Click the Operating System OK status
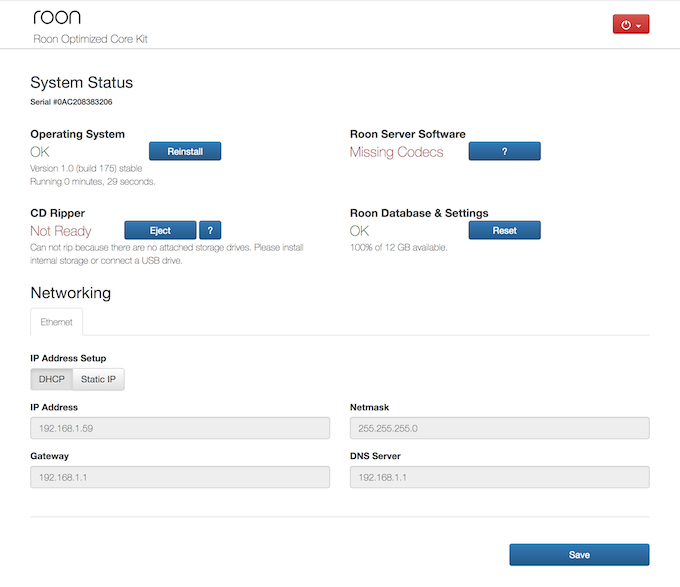Image resolution: width=680 pixels, height=587 pixels. click(40, 152)
